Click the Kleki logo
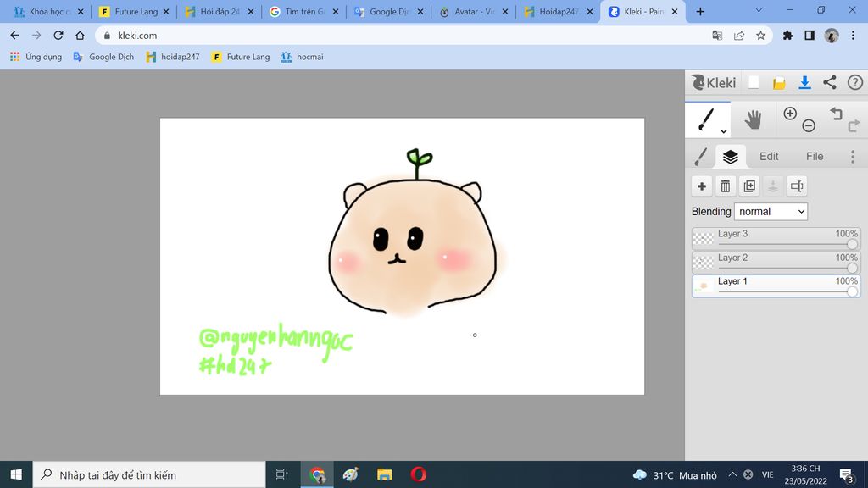Viewport: 868px width, 488px height. pos(714,82)
